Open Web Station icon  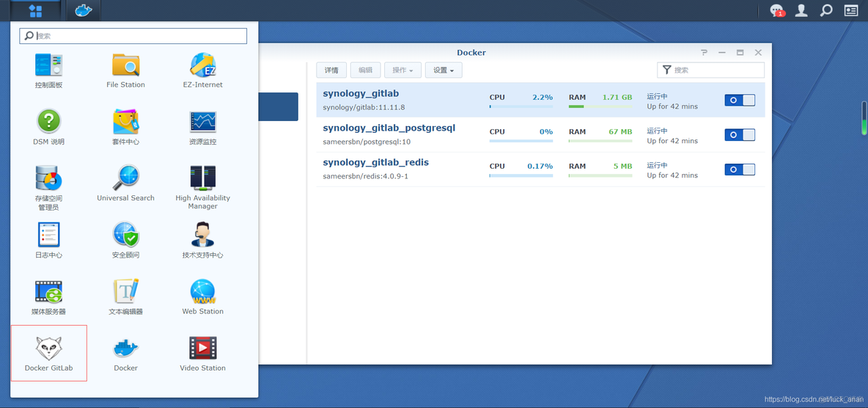pyautogui.click(x=202, y=296)
